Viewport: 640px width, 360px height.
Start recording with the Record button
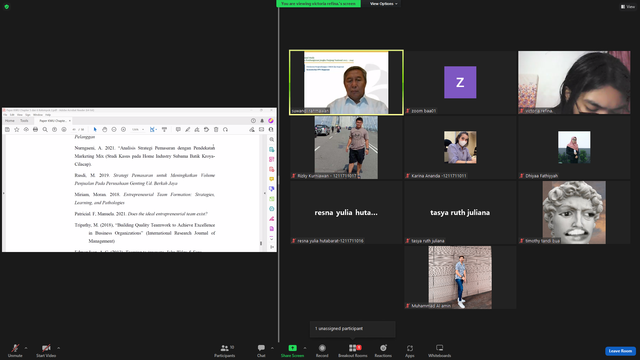coord(322,350)
